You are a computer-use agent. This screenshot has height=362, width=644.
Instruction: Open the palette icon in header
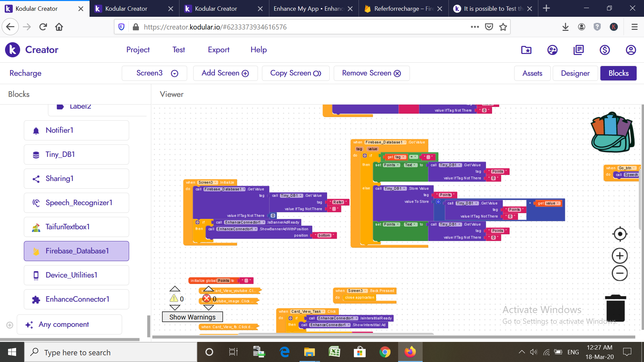click(552, 50)
